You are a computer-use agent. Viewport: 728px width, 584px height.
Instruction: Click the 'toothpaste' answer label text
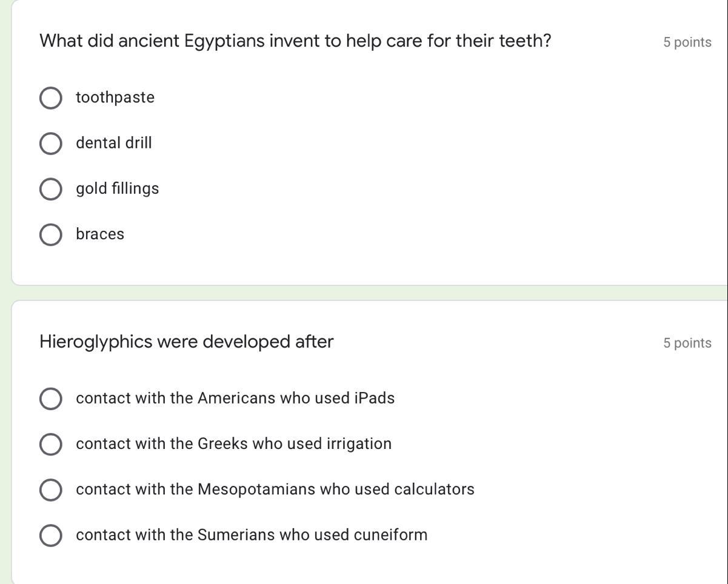click(115, 98)
